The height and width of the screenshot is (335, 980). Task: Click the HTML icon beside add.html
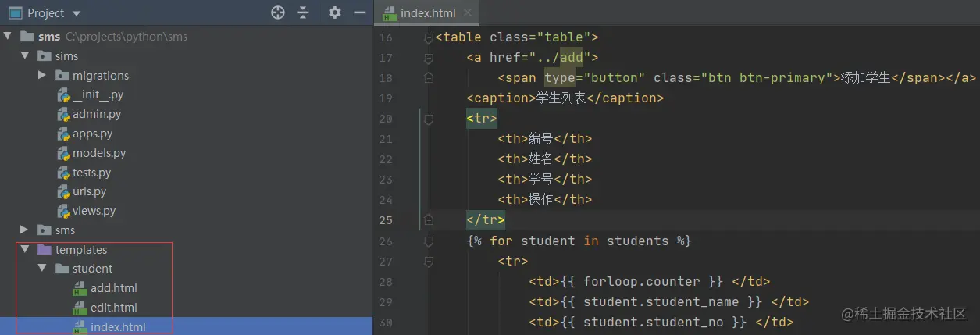(x=80, y=288)
